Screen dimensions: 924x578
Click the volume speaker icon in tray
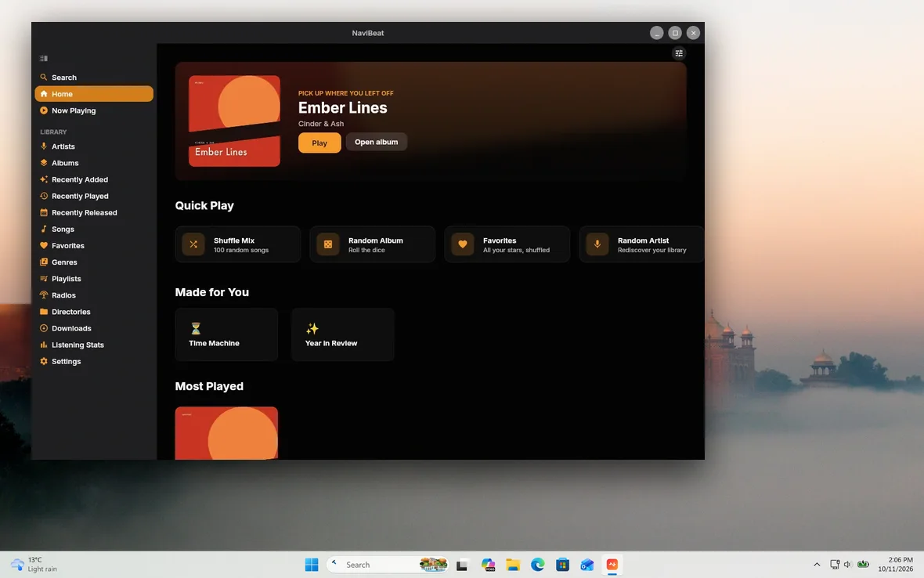847,565
